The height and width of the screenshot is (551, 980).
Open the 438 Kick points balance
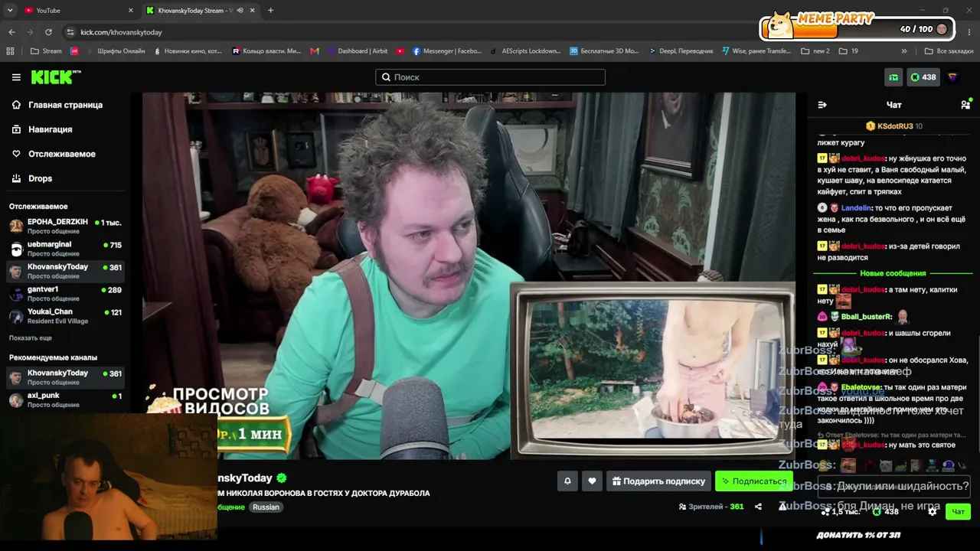click(923, 77)
